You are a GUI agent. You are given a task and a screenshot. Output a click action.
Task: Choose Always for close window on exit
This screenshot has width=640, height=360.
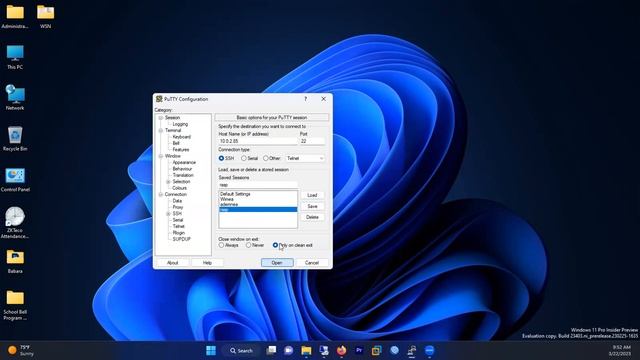(x=221, y=245)
